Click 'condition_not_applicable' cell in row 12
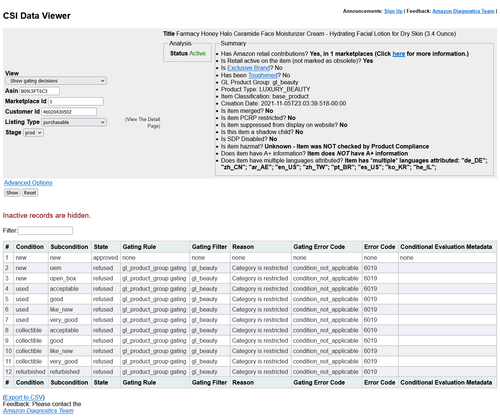 (x=326, y=372)
